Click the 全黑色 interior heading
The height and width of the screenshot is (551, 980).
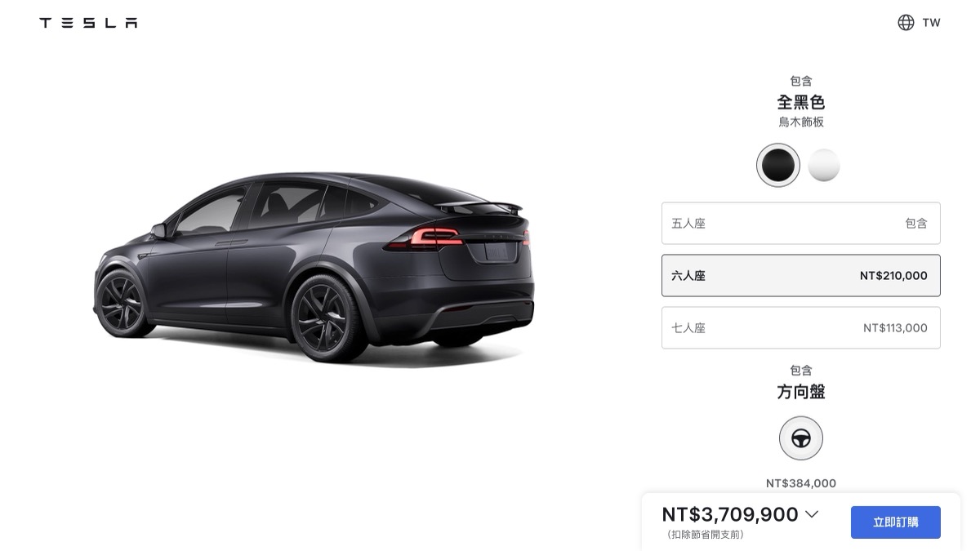coord(801,103)
